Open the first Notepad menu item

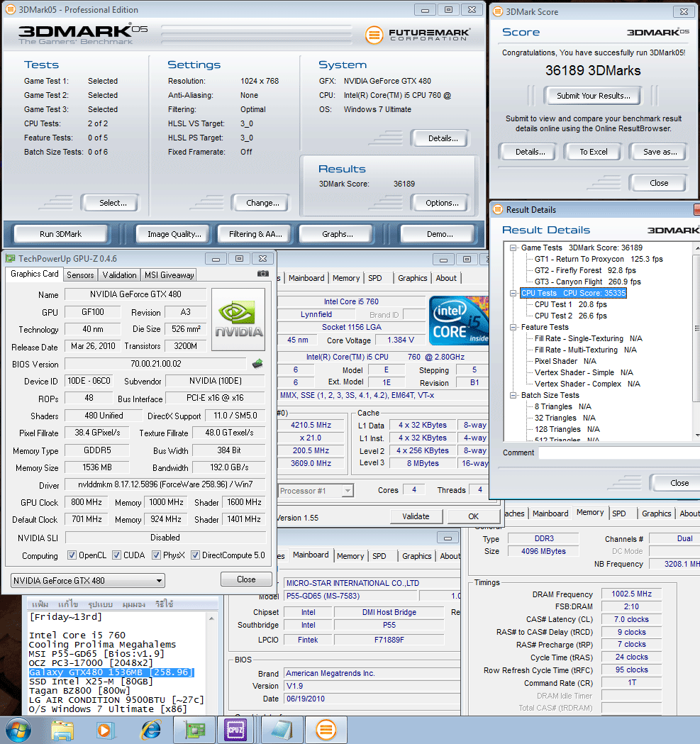40,604
